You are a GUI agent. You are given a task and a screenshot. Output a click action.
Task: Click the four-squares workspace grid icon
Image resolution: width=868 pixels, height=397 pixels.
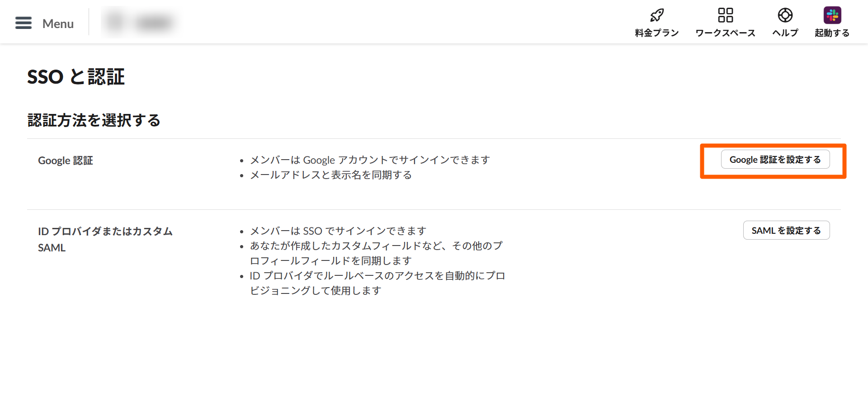coord(725,15)
